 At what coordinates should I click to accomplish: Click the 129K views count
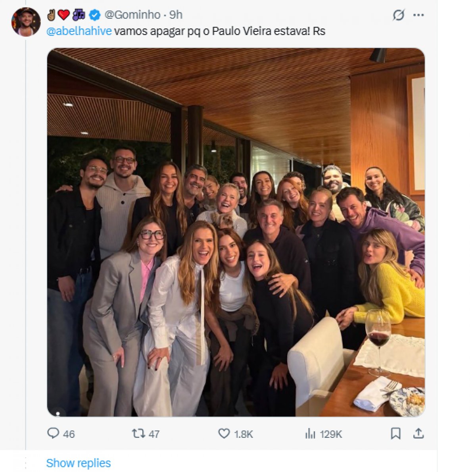click(331, 434)
